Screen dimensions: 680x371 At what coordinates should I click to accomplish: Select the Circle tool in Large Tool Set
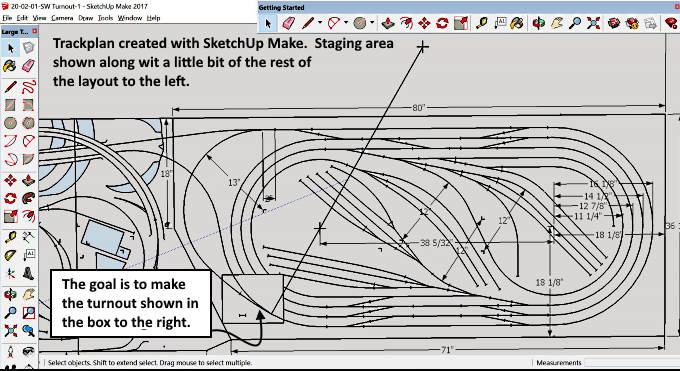(x=10, y=123)
